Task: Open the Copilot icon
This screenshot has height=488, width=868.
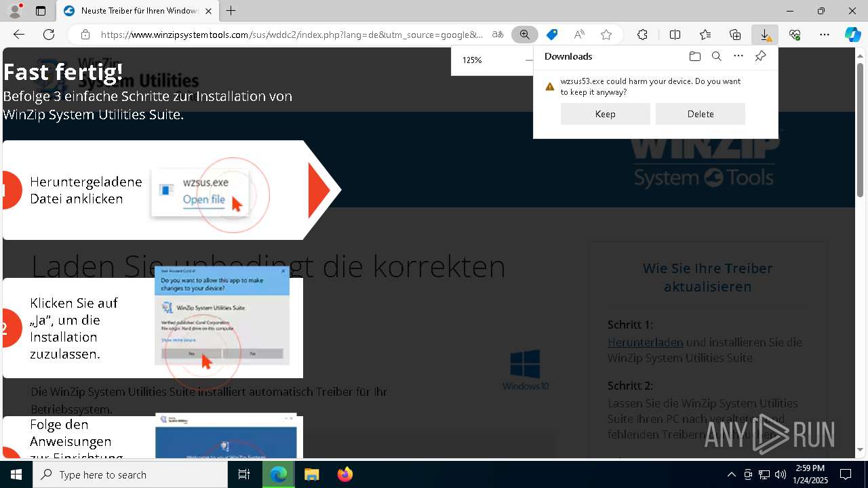Action: click(x=852, y=35)
